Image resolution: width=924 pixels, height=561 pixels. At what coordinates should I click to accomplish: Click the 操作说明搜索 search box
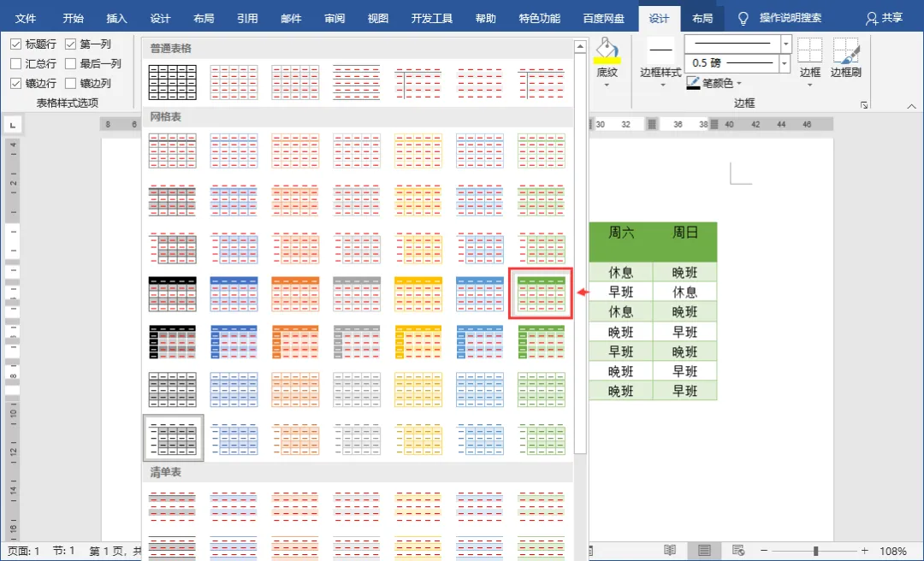tap(791, 18)
